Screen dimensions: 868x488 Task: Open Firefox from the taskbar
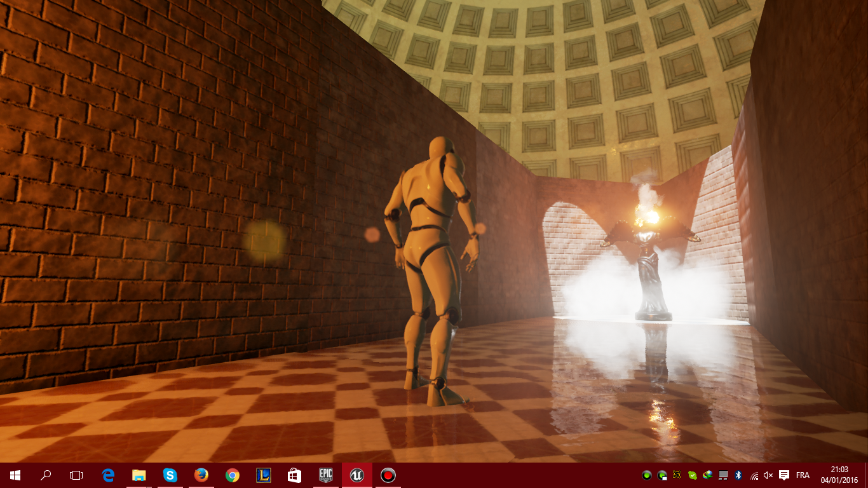(x=201, y=475)
